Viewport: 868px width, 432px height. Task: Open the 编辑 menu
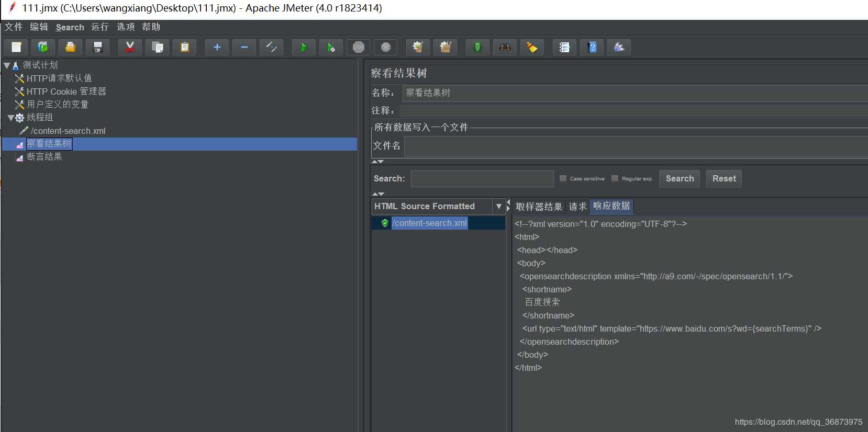[39, 27]
